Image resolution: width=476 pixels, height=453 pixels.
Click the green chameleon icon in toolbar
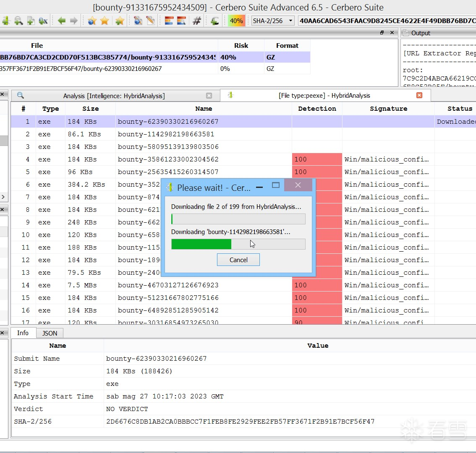[214, 21]
